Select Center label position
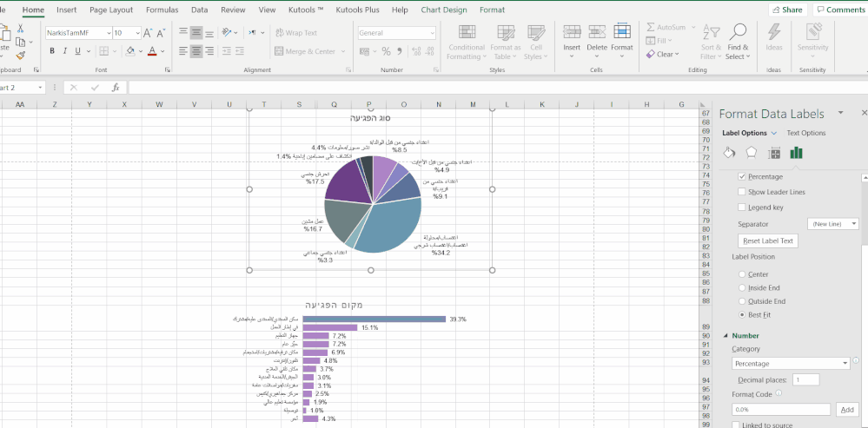Image resolution: width=868 pixels, height=428 pixels. pos(742,274)
